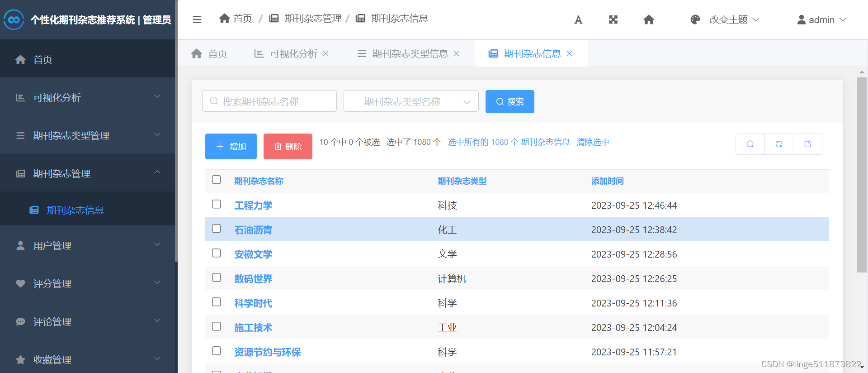Screen dimensions: 868x373
Task: Click the 清除选中 link
Action: click(593, 142)
